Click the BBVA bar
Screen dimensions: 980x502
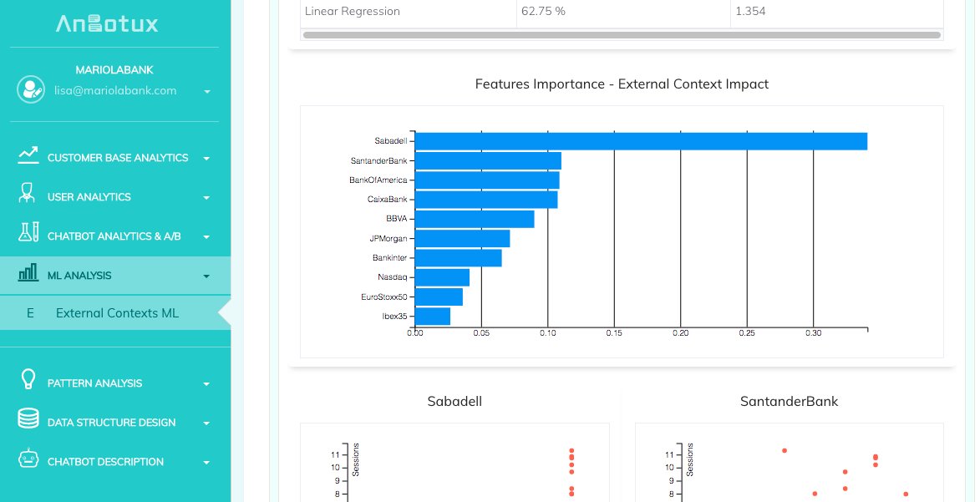coord(475,219)
